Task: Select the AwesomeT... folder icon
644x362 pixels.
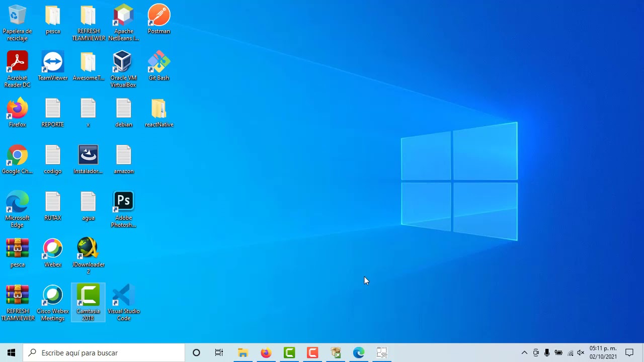Action: (x=88, y=66)
